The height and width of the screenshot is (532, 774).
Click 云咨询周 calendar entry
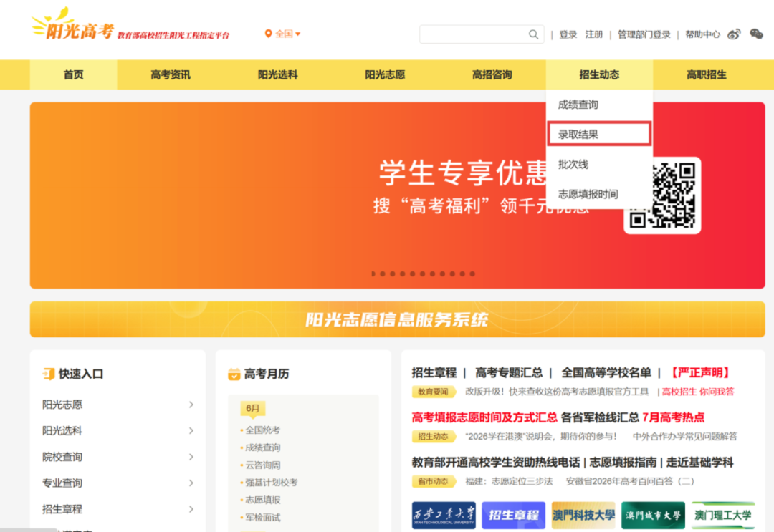(262, 465)
